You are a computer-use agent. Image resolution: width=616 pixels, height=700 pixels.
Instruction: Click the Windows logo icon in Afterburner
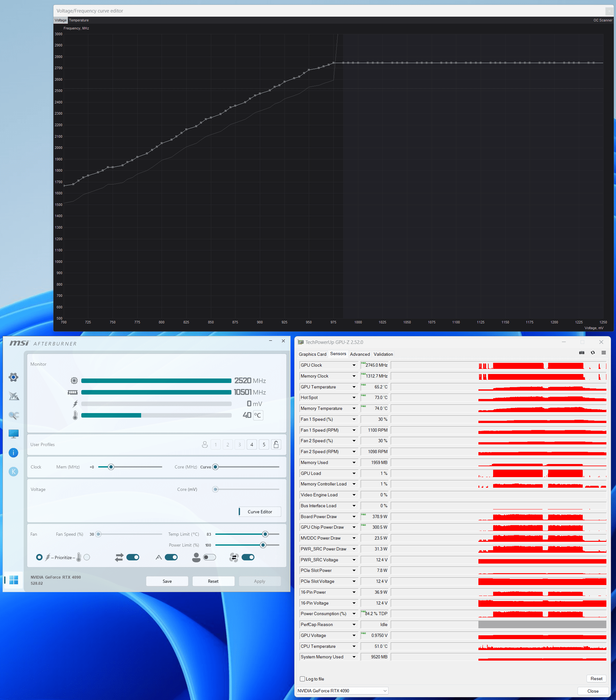pos(14,580)
